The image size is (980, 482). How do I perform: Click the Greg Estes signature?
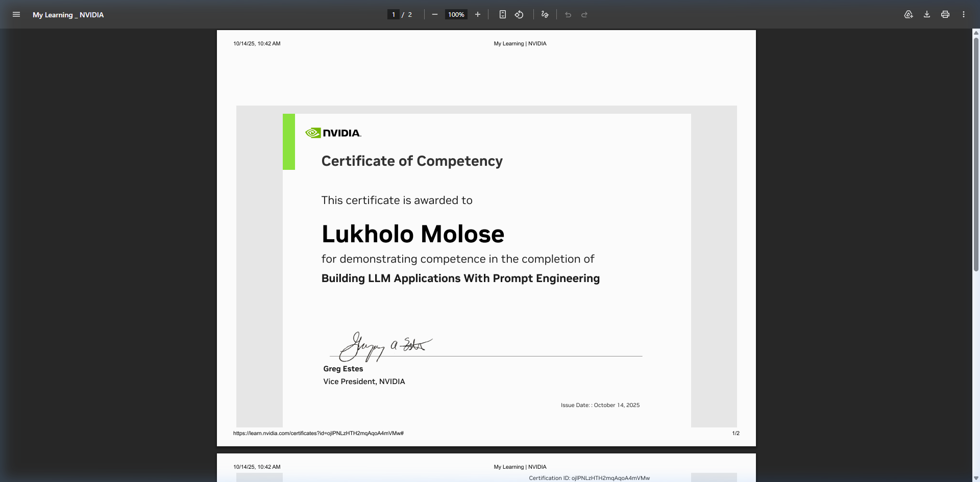point(385,346)
